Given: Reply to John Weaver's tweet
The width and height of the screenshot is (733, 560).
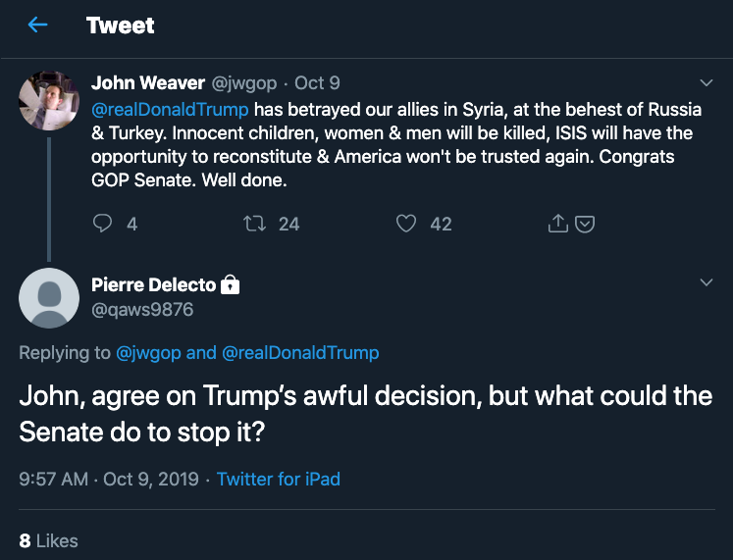Looking at the screenshot, I should (103, 224).
